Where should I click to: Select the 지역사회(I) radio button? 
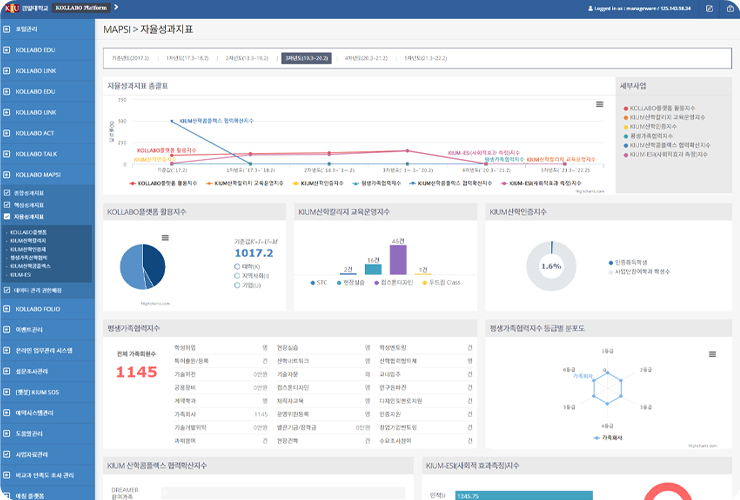237,276
